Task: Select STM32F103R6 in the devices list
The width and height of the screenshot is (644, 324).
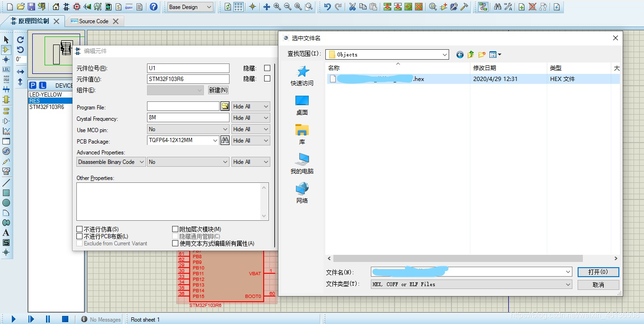Action: (x=46, y=107)
